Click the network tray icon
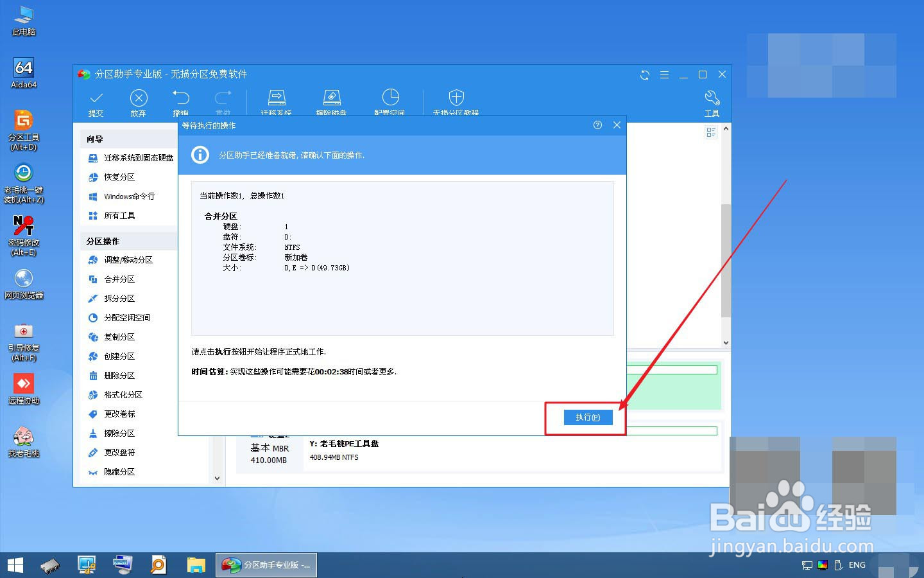The height and width of the screenshot is (578, 924). 807,565
